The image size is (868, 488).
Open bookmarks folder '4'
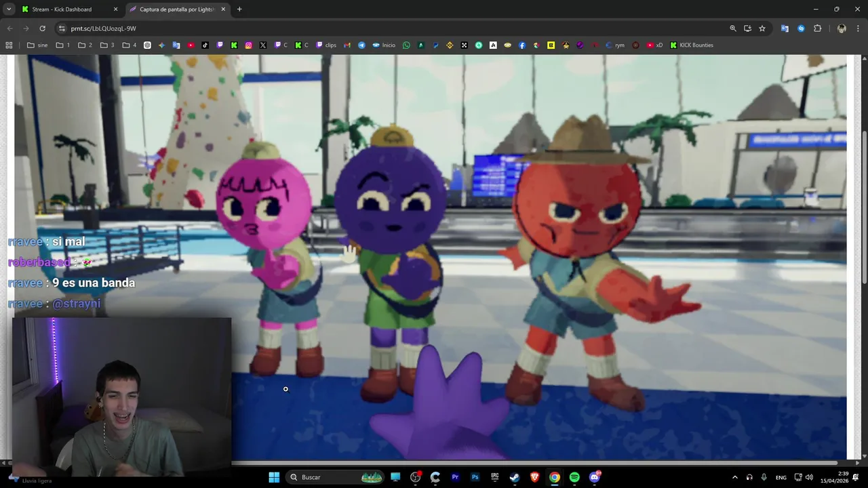pyautogui.click(x=130, y=45)
